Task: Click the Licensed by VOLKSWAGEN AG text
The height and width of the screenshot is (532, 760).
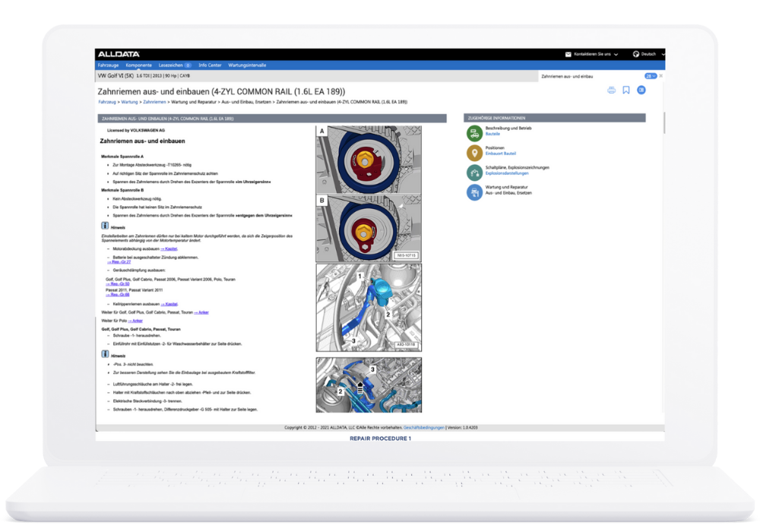Action: point(136,130)
